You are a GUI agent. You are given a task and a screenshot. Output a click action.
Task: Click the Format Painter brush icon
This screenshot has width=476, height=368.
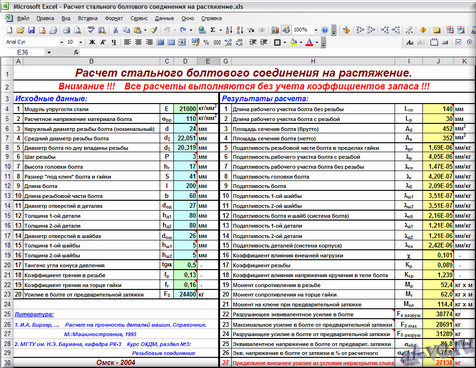click(x=154, y=30)
